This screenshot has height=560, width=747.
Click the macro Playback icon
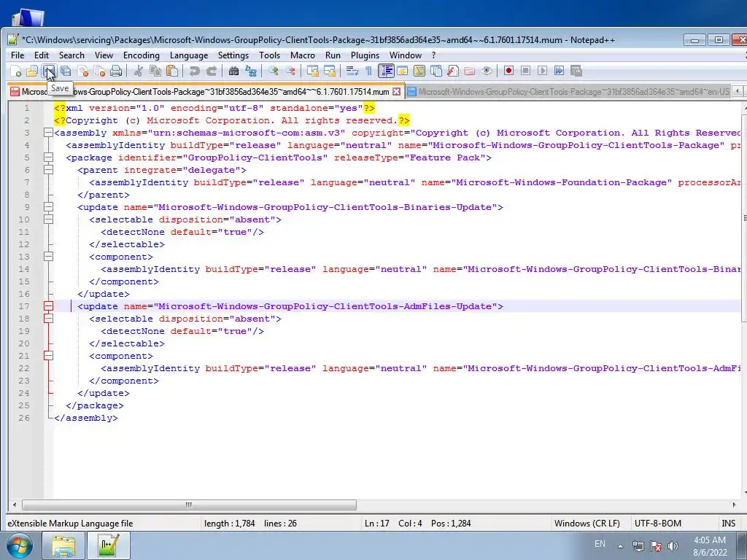[x=542, y=71]
